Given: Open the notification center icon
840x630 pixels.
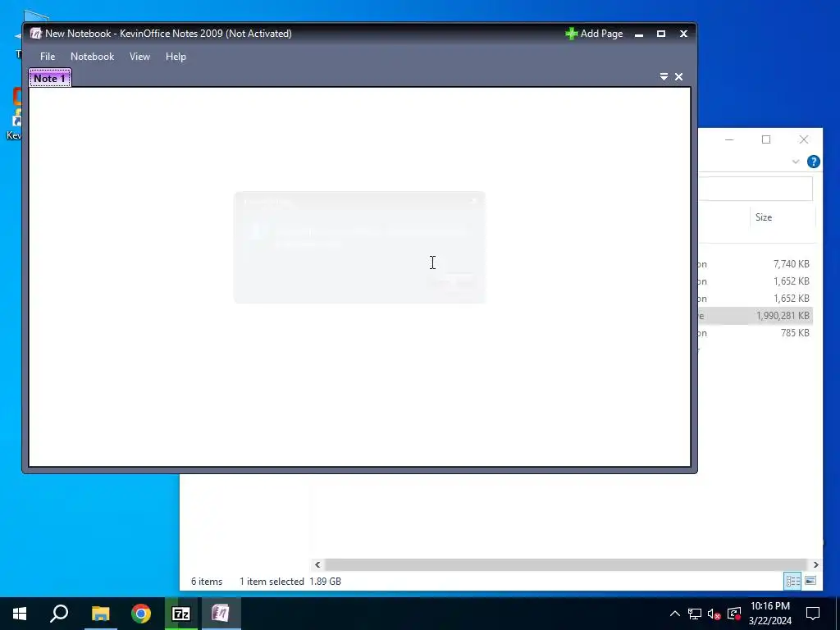Looking at the screenshot, I should click(813, 614).
